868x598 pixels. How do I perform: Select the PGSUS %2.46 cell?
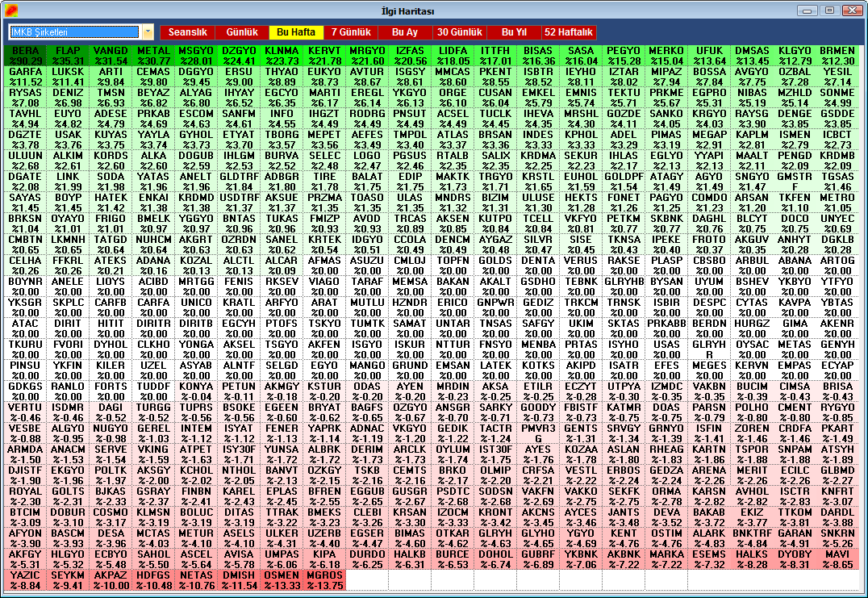[410, 161]
